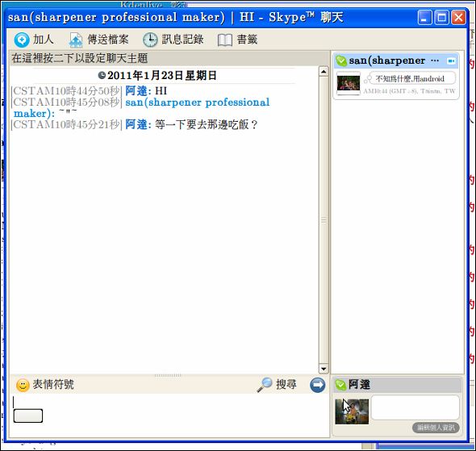Click the video camera icon next to san
Viewport: 476px width, 451px height.
(451, 61)
